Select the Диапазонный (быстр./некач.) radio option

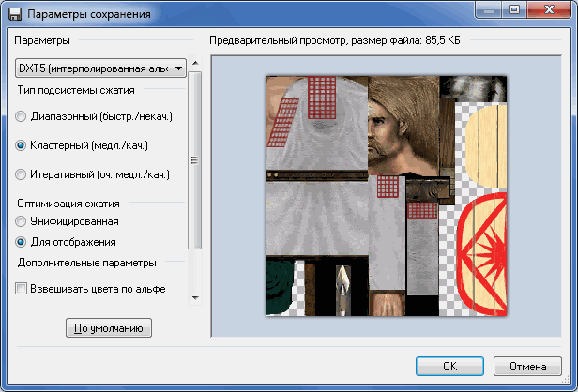(94, 116)
